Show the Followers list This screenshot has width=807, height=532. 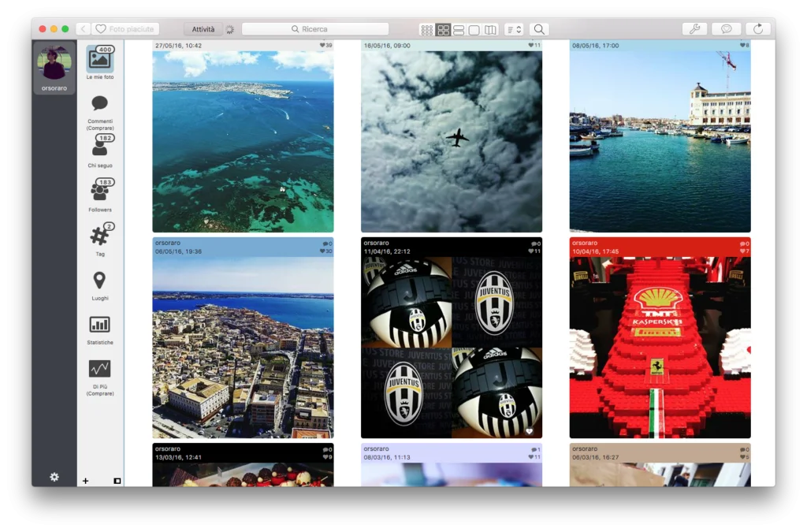tap(100, 195)
